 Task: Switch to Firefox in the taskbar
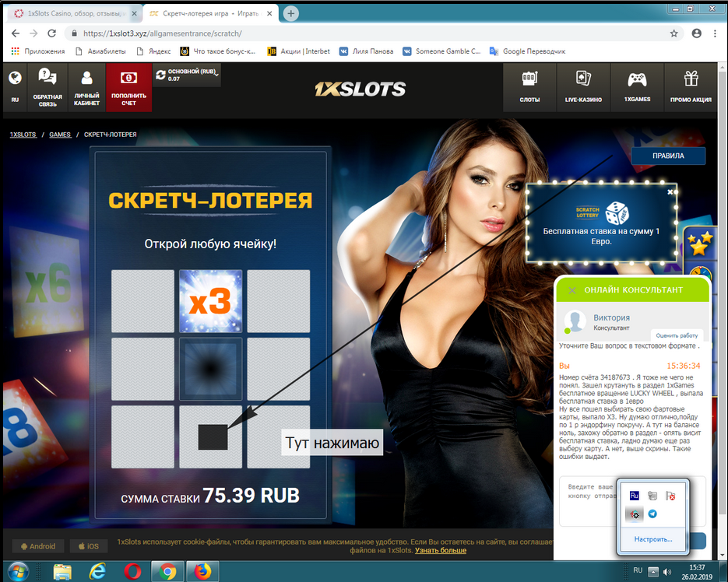tap(202, 571)
